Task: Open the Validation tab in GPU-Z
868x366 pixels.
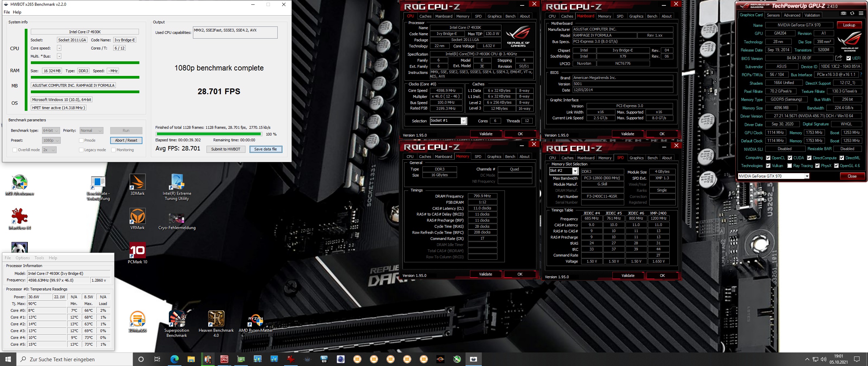Action: (x=812, y=15)
